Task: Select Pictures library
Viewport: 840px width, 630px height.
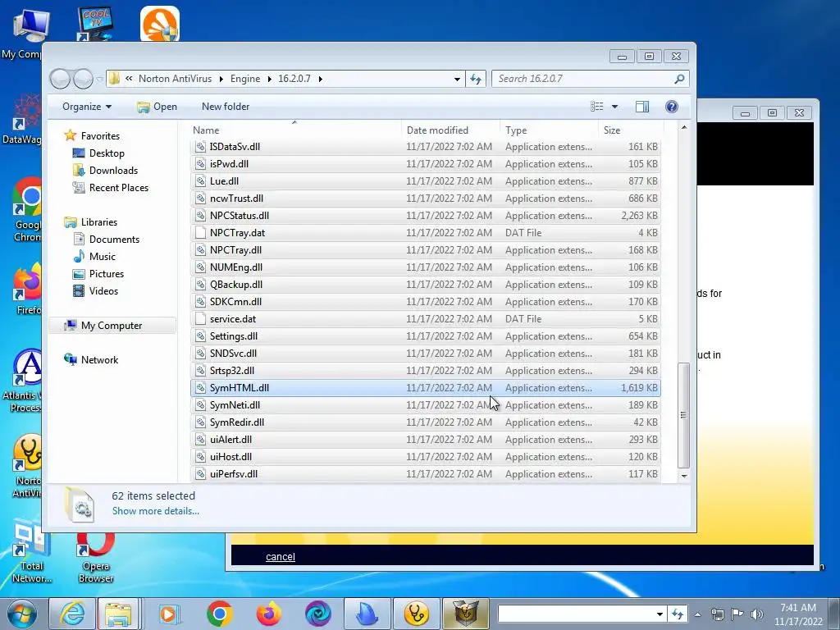Action: (107, 274)
